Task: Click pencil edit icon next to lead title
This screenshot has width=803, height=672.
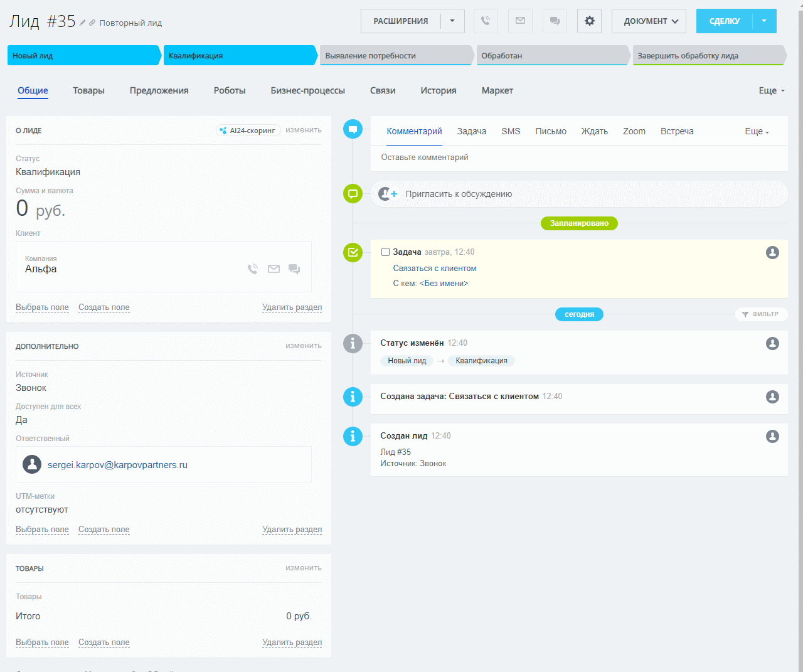Action: pos(83,23)
